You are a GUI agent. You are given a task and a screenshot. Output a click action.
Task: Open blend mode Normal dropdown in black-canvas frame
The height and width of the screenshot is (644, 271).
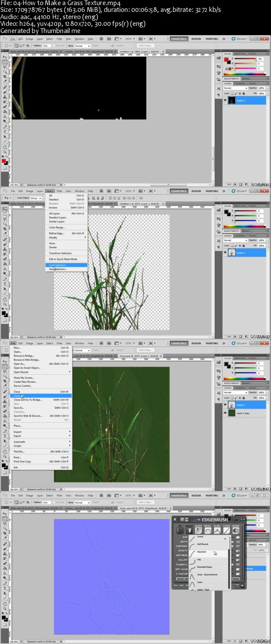tap(235, 88)
